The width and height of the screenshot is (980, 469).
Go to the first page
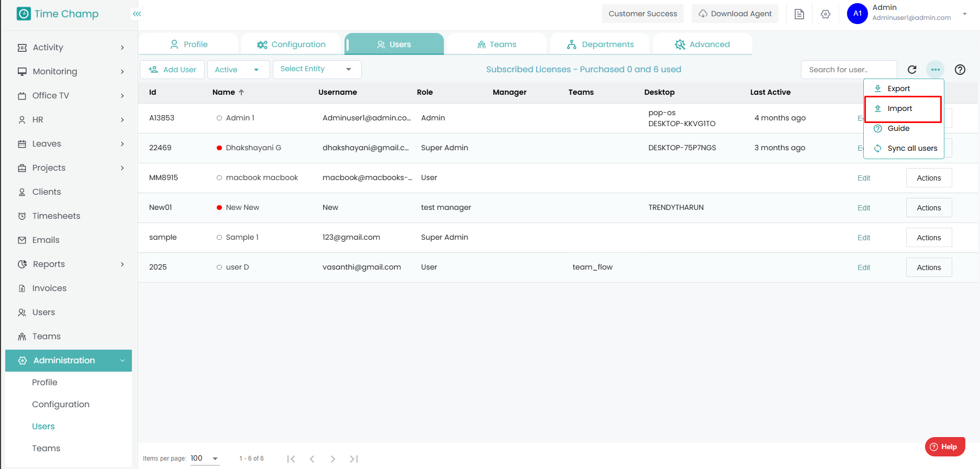(291, 459)
